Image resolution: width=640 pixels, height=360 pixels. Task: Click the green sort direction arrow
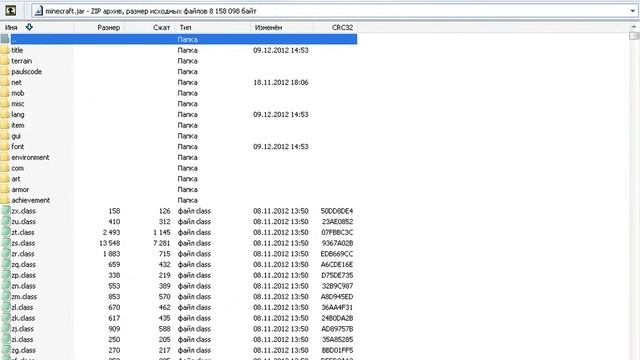point(29,27)
